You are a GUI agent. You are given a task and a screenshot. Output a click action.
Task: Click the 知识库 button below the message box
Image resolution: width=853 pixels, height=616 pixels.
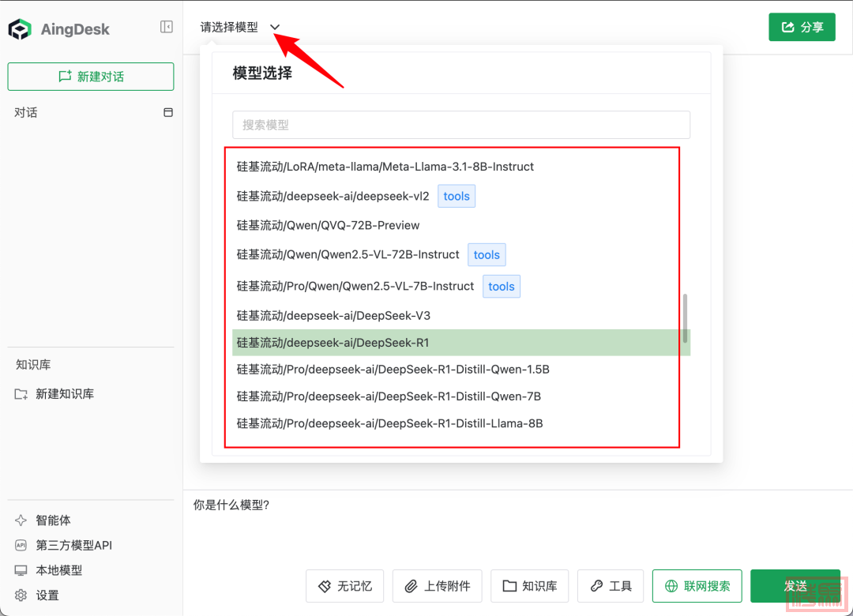coord(530,586)
